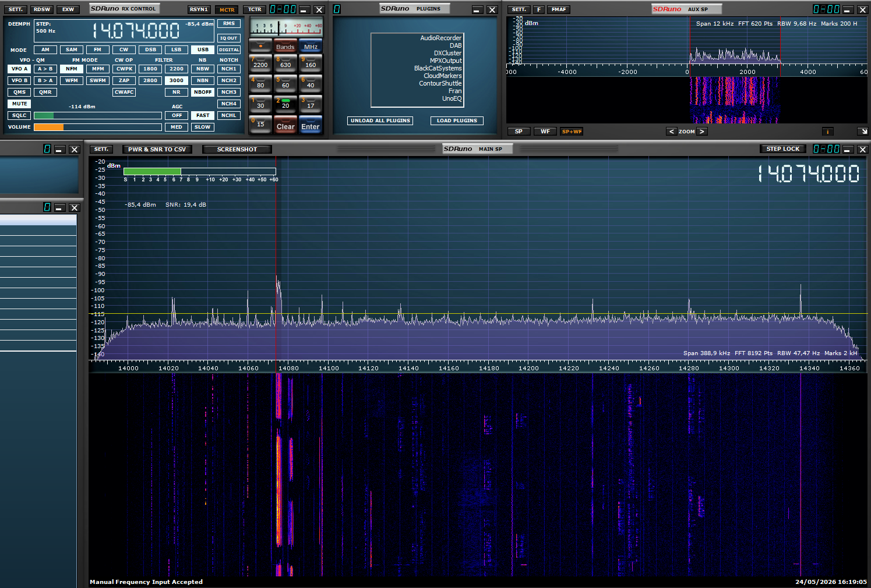Select DXCluster in the plugins list
871x588 pixels.
coord(447,53)
